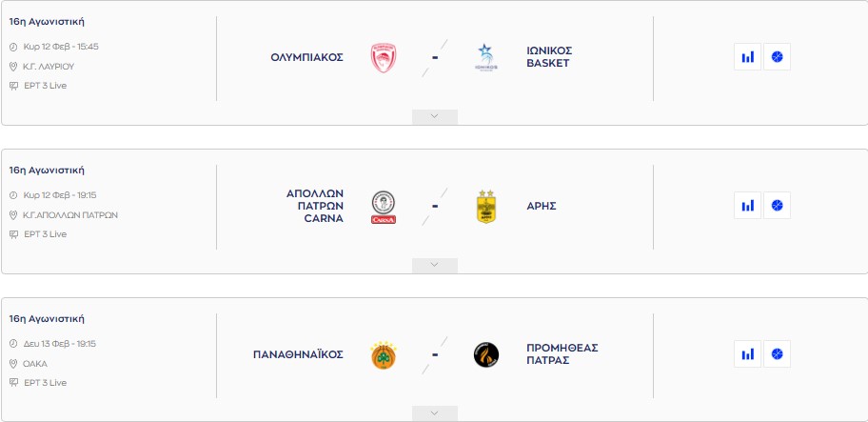Click the Aris yellow team crest
Image resolution: width=868 pixels, height=422 pixels.
point(486,207)
